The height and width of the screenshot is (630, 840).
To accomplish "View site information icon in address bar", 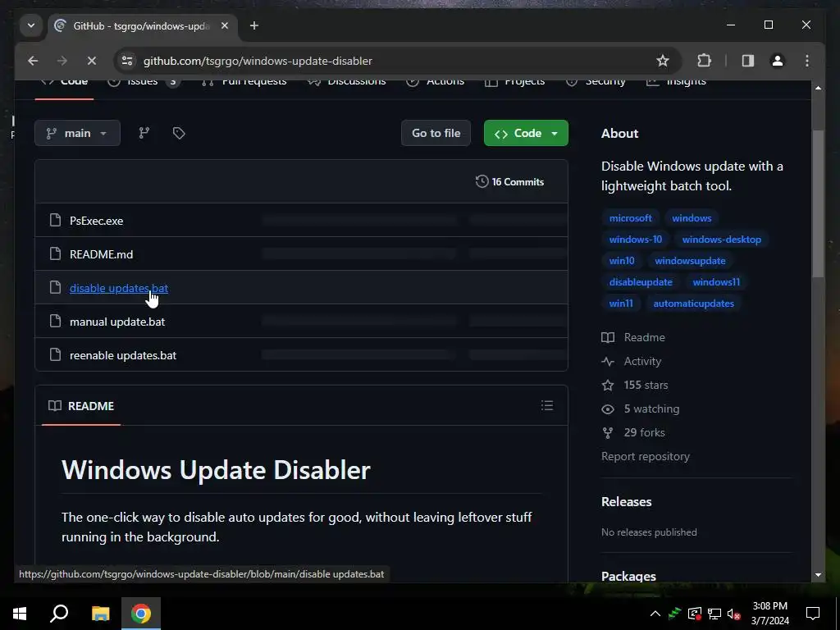I will 127,61.
